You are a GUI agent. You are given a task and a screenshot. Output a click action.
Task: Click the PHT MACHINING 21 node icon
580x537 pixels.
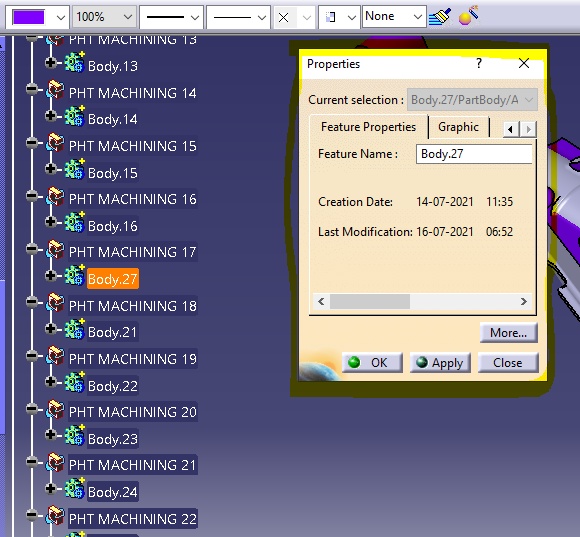pos(55,462)
